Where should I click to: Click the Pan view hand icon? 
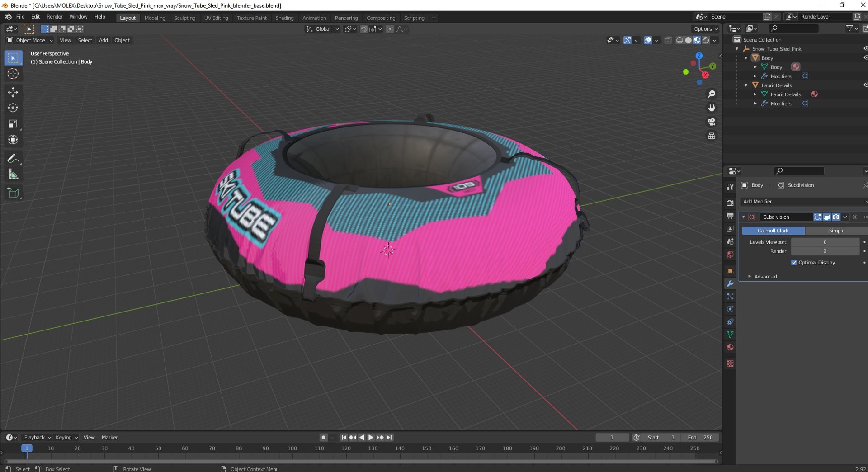[x=712, y=108]
